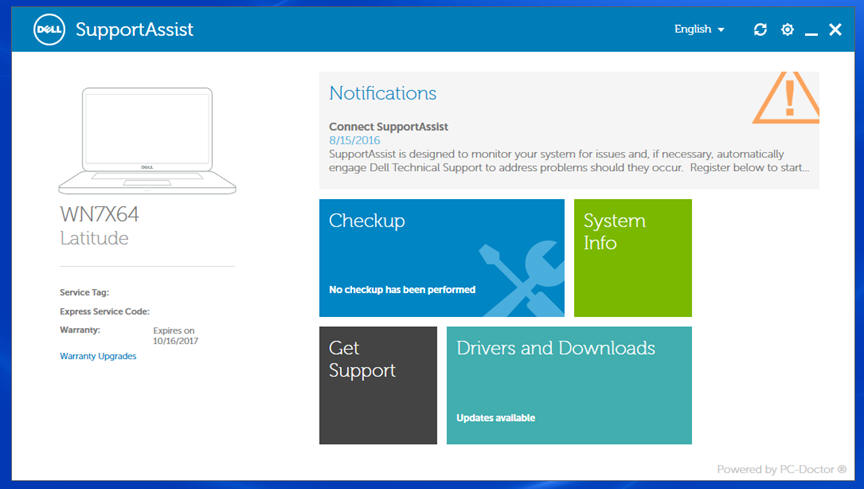Minimize the SupportAssist window
The height and width of the screenshot is (489, 864).
pyautogui.click(x=811, y=34)
